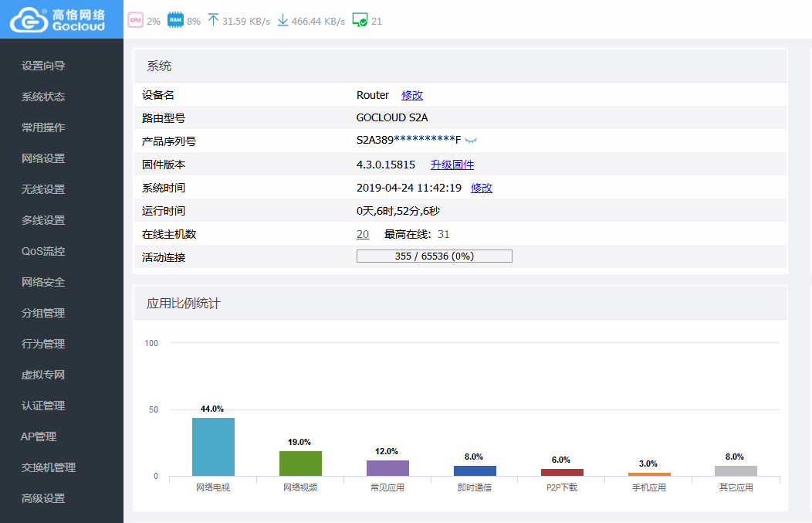Expand the 网络设置 sidebar menu

[43, 158]
